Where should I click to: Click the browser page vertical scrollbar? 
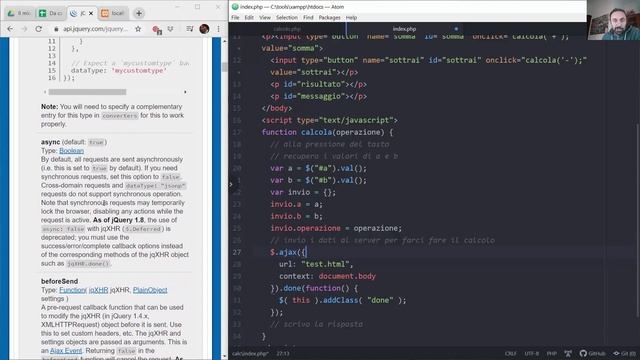[x=224, y=67]
